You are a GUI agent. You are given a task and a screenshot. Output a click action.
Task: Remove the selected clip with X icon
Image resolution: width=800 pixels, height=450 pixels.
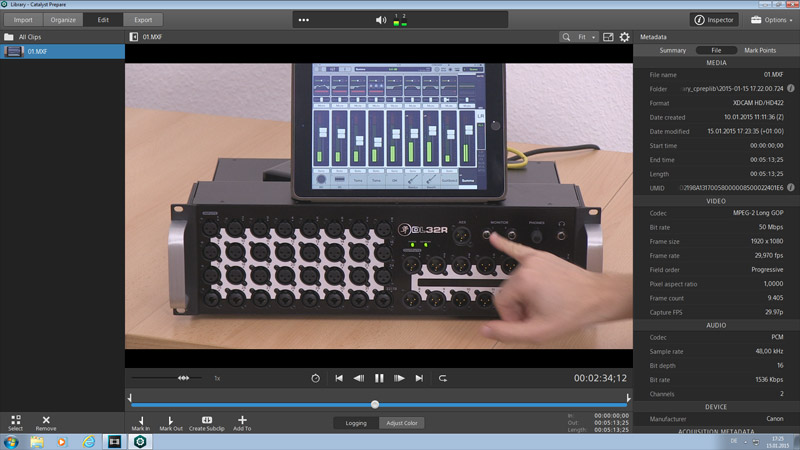(46, 420)
